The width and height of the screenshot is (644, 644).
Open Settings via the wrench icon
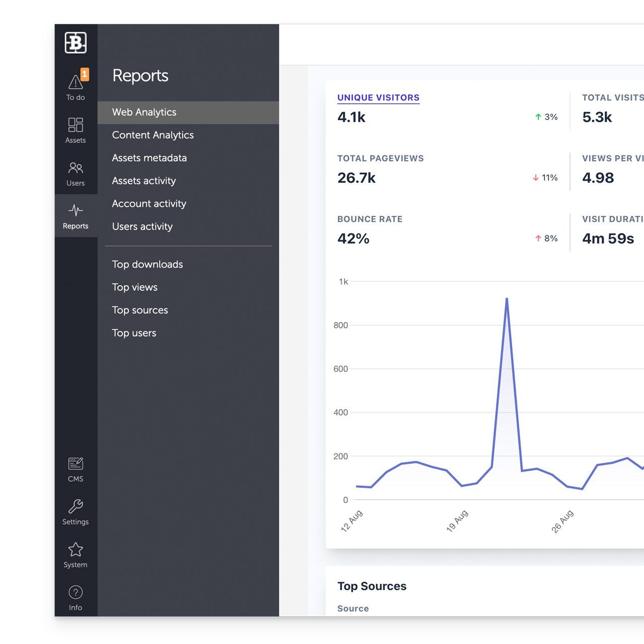(x=75, y=507)
